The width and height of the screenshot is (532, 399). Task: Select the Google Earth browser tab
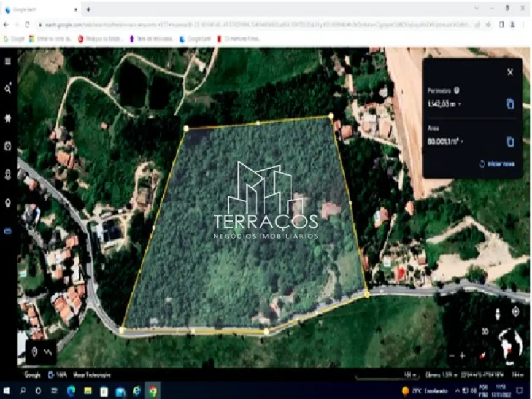tap(37, 9)
